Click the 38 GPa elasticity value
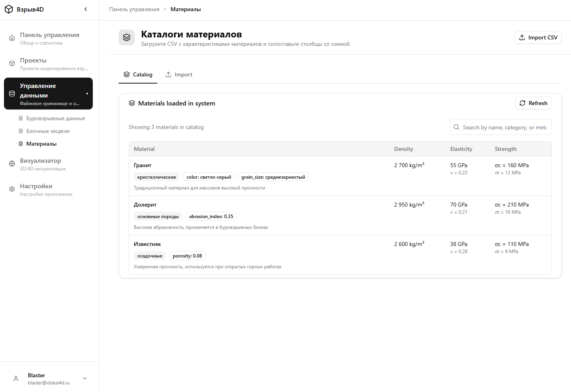Screen dimensions: 571x392 pyautogui.click(x=459, y=244)
